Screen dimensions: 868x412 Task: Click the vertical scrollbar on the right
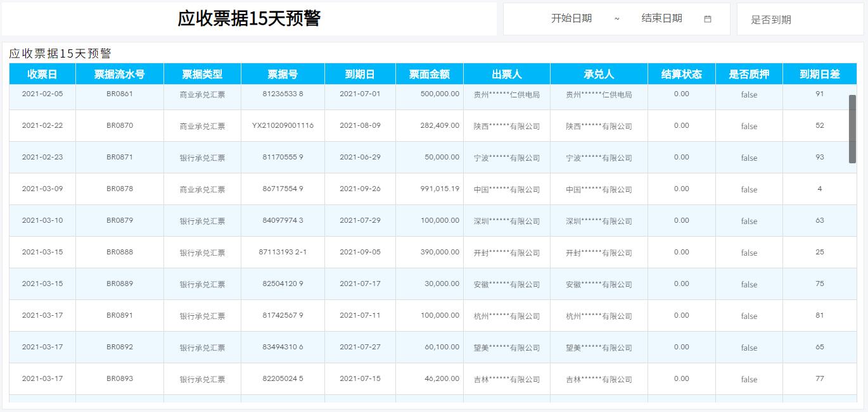point(853,127)
